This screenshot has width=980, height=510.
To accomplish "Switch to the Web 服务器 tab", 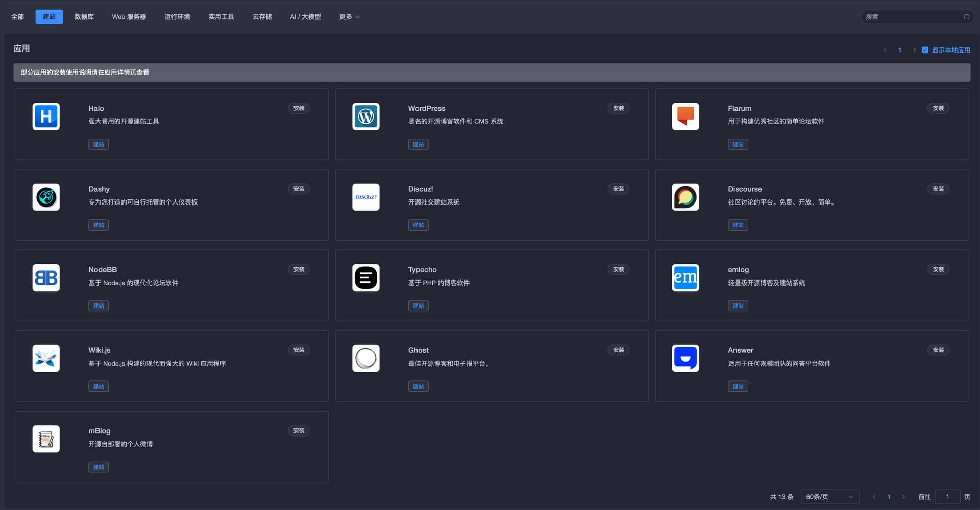I will (x=129, y=17).
